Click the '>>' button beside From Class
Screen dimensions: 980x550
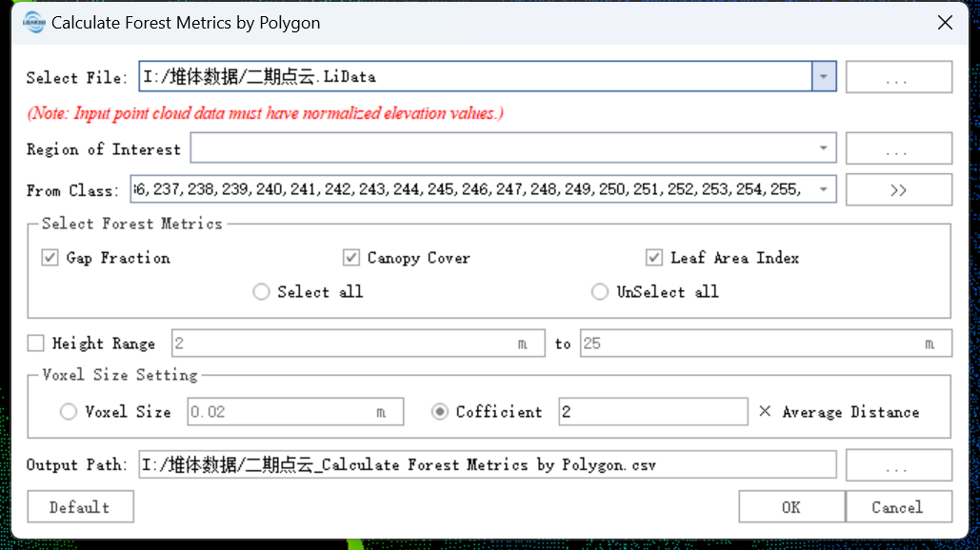898,188
